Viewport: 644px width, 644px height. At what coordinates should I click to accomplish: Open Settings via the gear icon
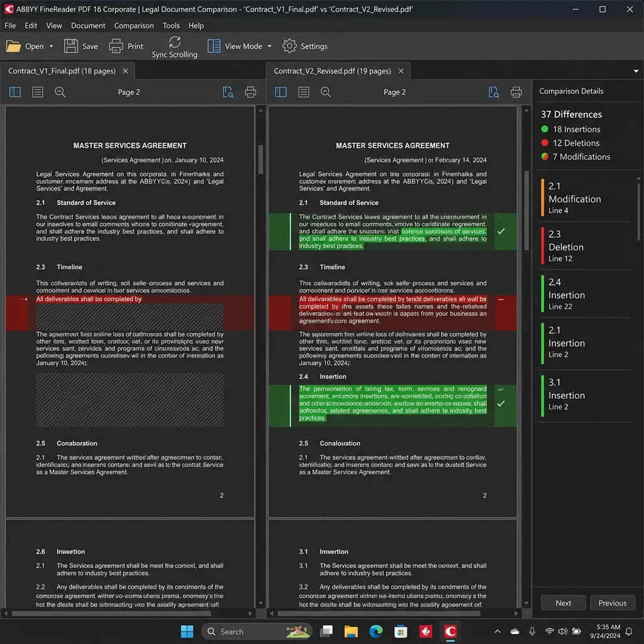pos(289,46)
